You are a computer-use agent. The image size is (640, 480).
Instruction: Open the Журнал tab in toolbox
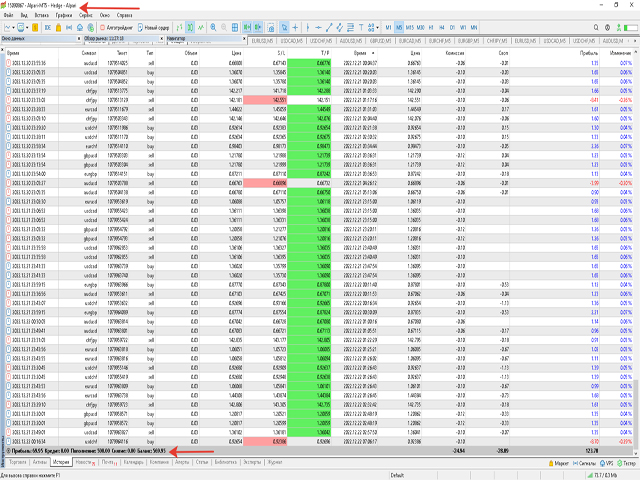point(275,462)
